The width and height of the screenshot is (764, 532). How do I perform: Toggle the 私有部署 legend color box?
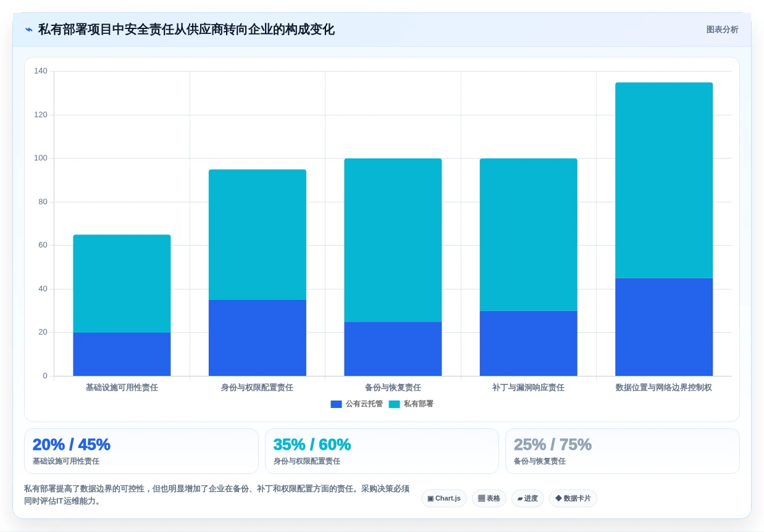394,404
